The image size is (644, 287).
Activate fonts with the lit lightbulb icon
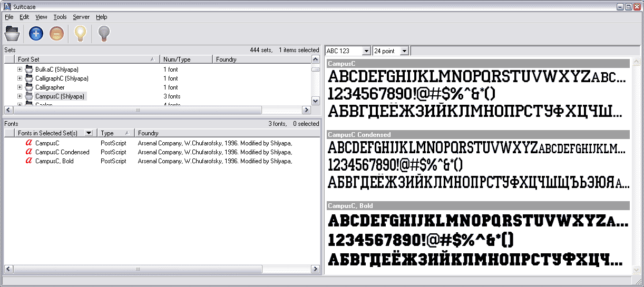(x=80, y=34)
